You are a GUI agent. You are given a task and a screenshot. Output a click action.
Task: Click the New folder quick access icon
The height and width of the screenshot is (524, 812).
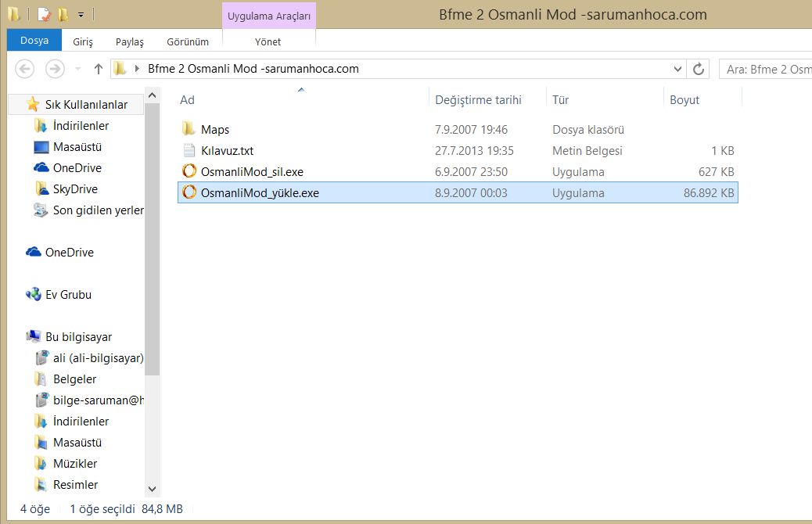[63, 15]
